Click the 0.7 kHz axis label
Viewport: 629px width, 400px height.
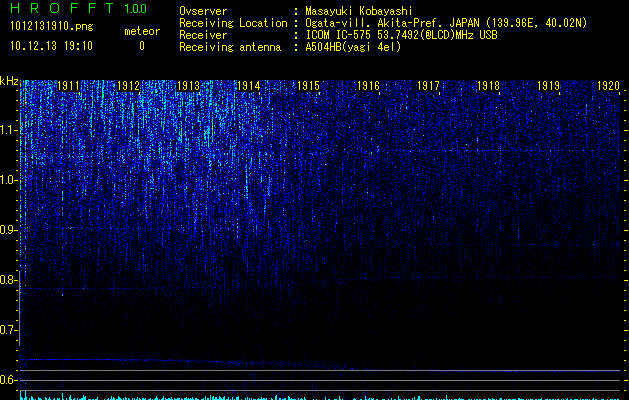pyautogui.click(x=8, y=330)
